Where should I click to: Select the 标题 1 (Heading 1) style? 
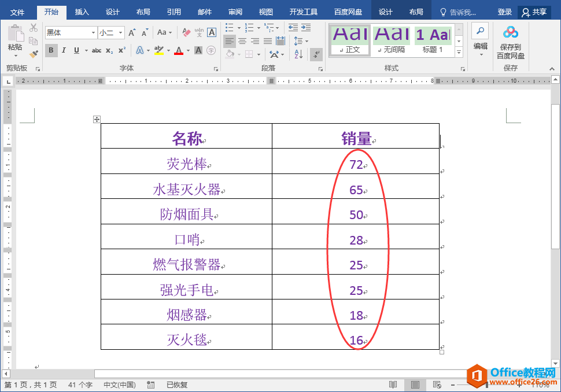click(x=433, y=40)
